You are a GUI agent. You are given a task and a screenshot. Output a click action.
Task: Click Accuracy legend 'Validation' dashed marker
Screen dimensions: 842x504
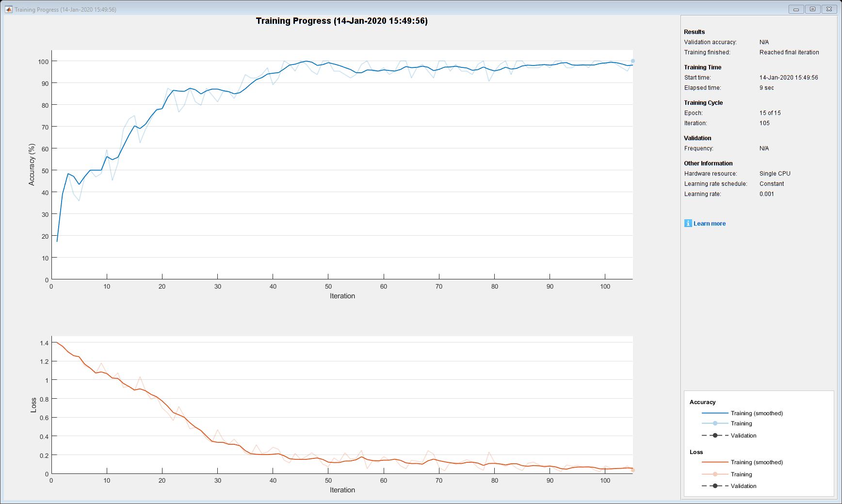click(715, 436)
